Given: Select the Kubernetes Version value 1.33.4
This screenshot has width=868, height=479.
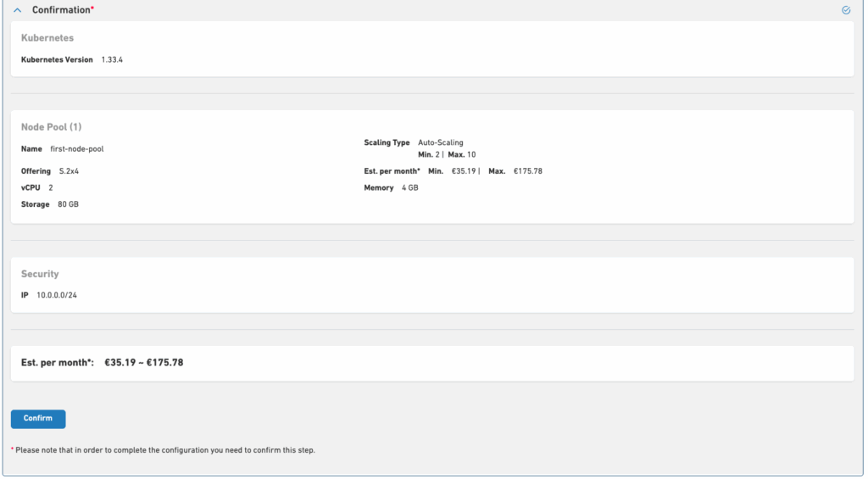Looking at the screenshot, I should [112, 60].
